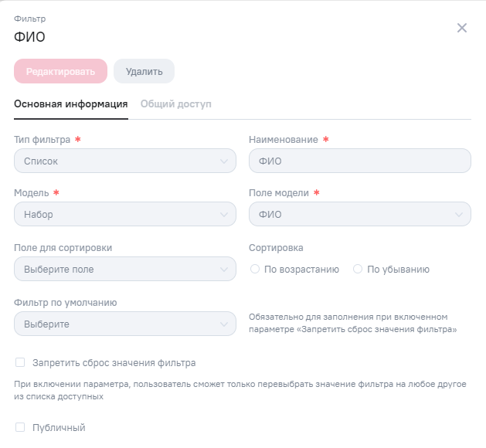Select the Основная информация tab
This screenshot has width=486, height=448.
pyautogui.click(x=71, y=104)
